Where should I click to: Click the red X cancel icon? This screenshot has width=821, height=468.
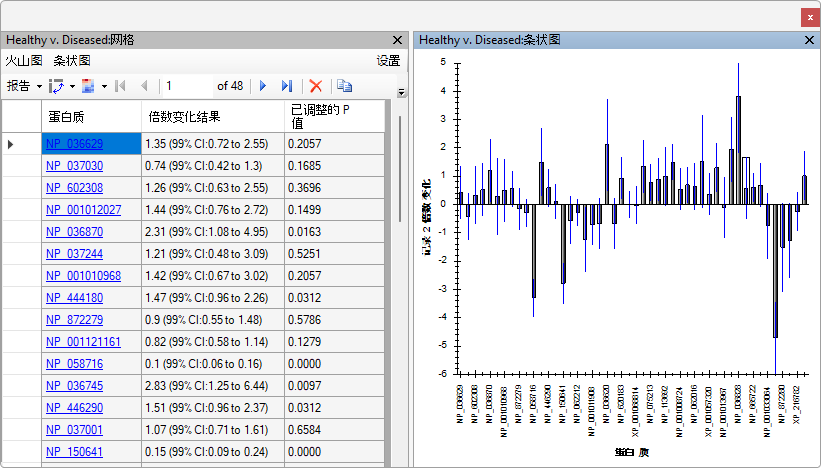coord(316,86)
